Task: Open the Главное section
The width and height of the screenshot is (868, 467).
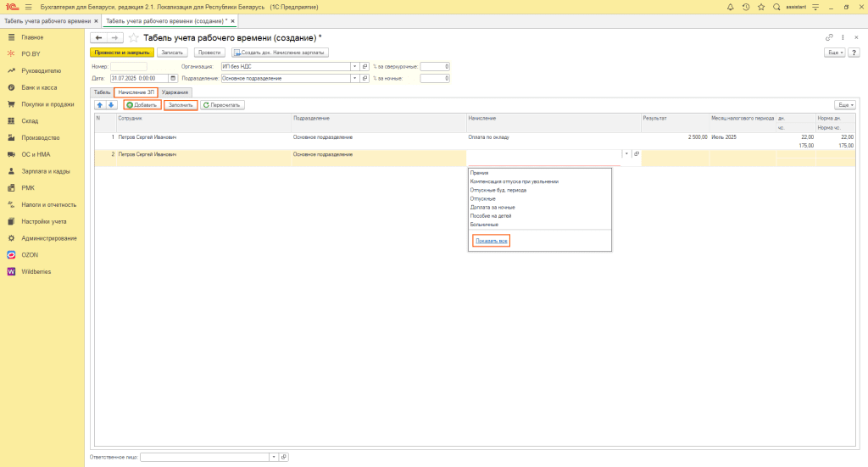Action: (x=32, y=37)
